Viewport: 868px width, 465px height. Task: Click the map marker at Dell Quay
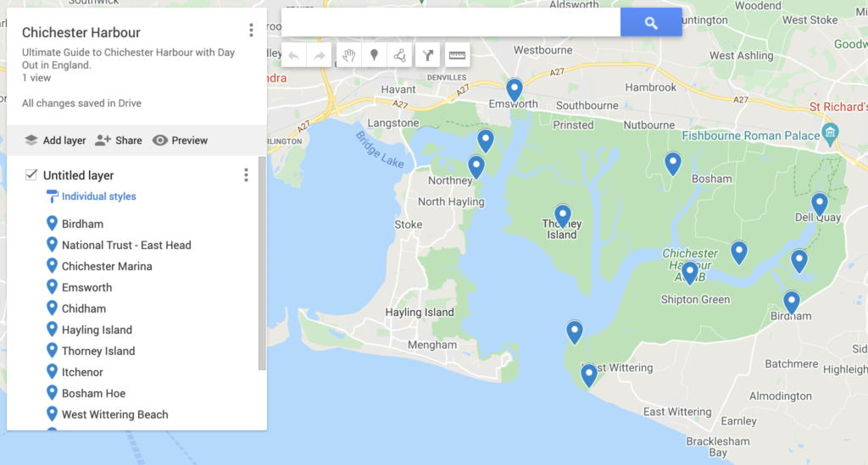pos(820,205)
